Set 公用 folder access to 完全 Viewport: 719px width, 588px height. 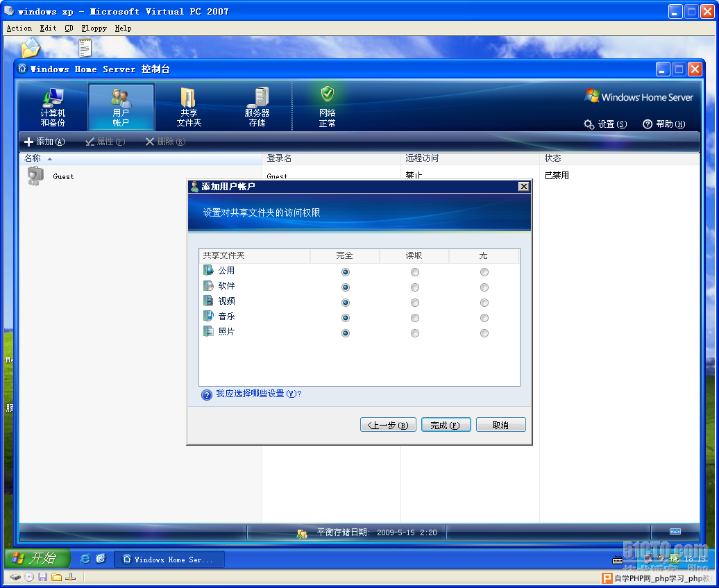(346, 272)
